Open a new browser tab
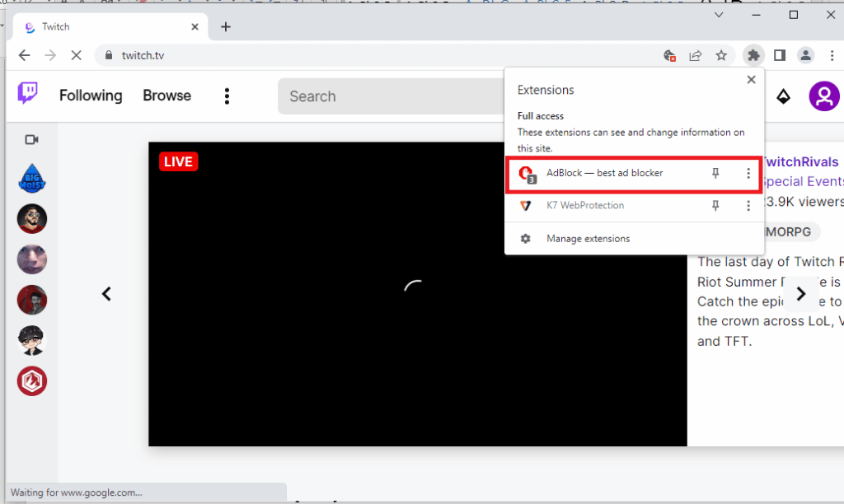Image resolution: width=844 pixels, height=504 pixels. tap(226, 27)
